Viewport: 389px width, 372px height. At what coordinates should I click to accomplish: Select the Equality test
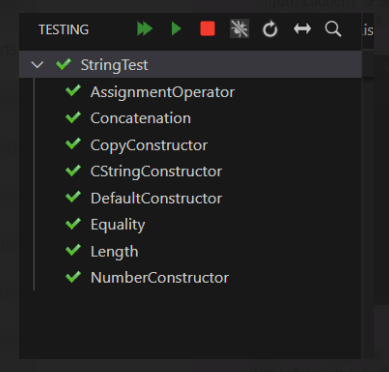[118, 225]
